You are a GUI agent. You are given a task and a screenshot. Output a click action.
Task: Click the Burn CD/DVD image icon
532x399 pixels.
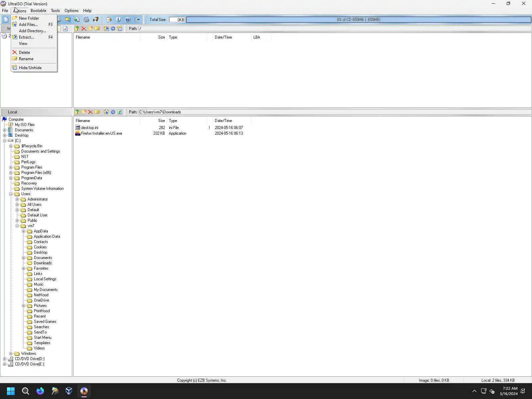click(96, 20)
